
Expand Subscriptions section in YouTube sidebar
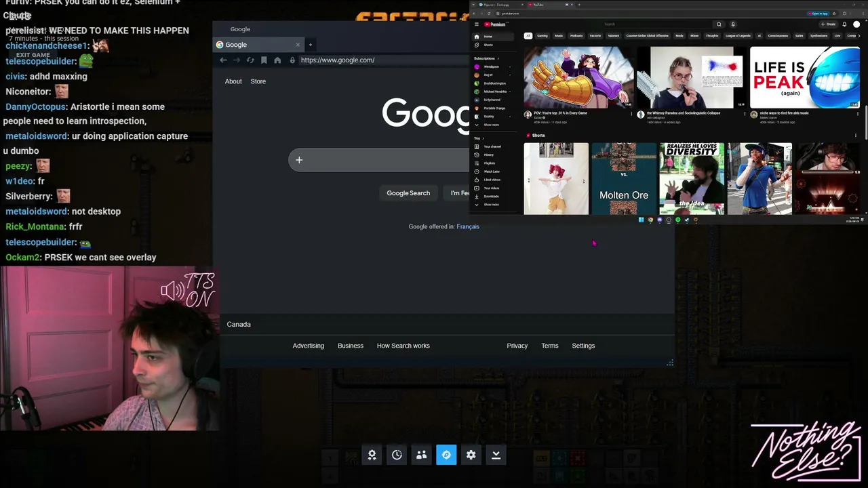pos(486,58)
